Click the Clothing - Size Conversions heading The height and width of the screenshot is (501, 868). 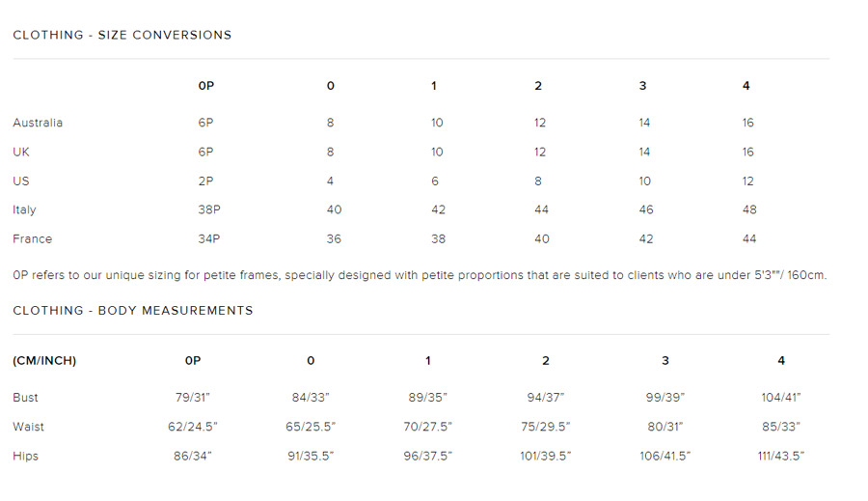pyautogui.click(x=122, y=35)
